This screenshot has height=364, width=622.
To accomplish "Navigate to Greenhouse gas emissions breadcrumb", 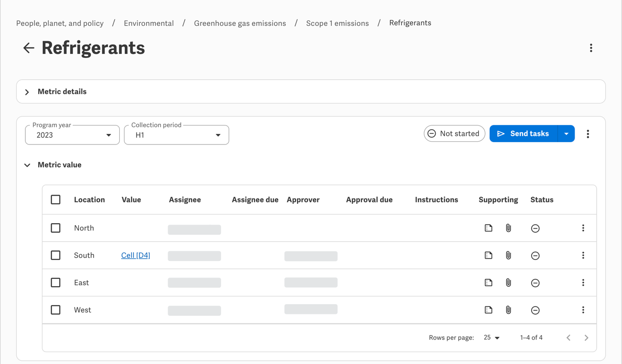I will (x=240, y=23).
